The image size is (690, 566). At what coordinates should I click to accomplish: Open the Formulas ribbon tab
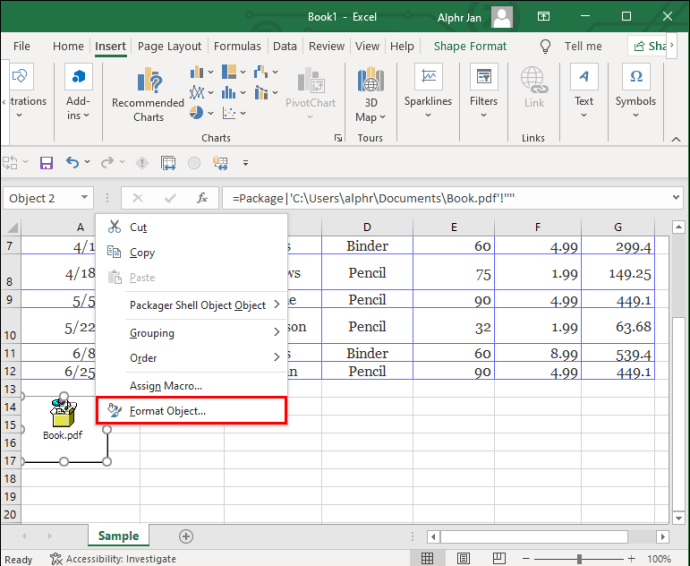point(237,46)
